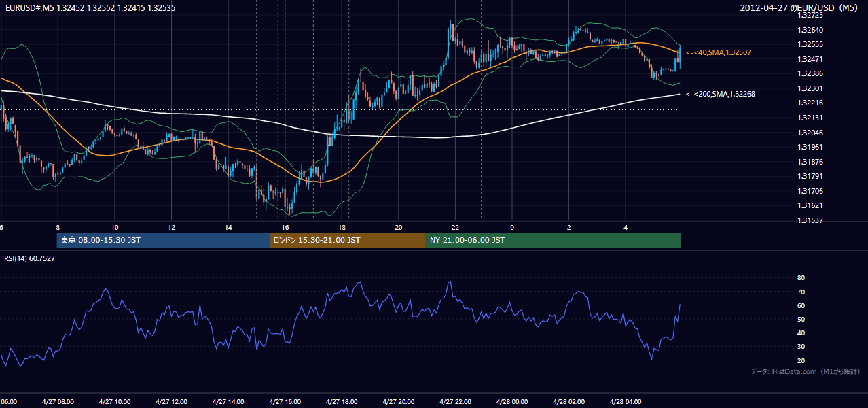This screenshot has width=868, height=408.
Task: Click the RSI scale value 20
Action: tap(801, 360)
